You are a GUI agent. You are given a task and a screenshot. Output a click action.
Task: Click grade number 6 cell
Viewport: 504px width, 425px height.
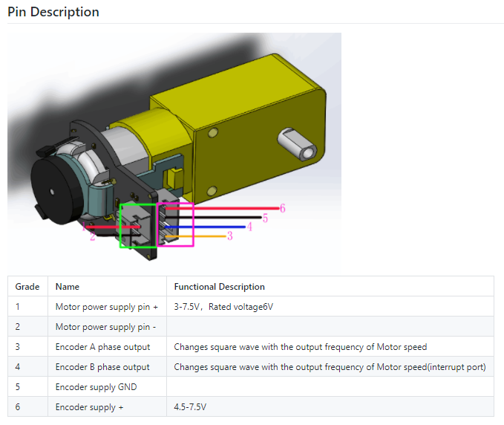(x=27, y=406)
